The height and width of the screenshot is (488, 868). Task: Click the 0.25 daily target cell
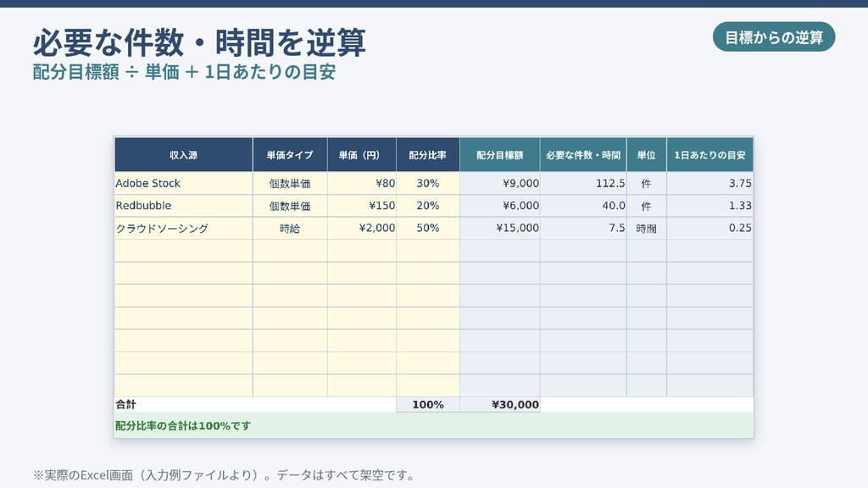709,228
